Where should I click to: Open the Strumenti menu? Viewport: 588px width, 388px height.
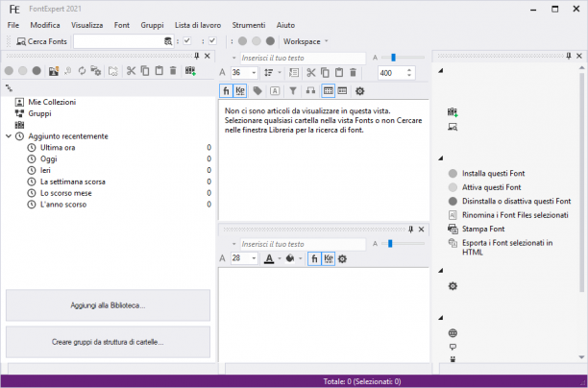tap(249, 25)
